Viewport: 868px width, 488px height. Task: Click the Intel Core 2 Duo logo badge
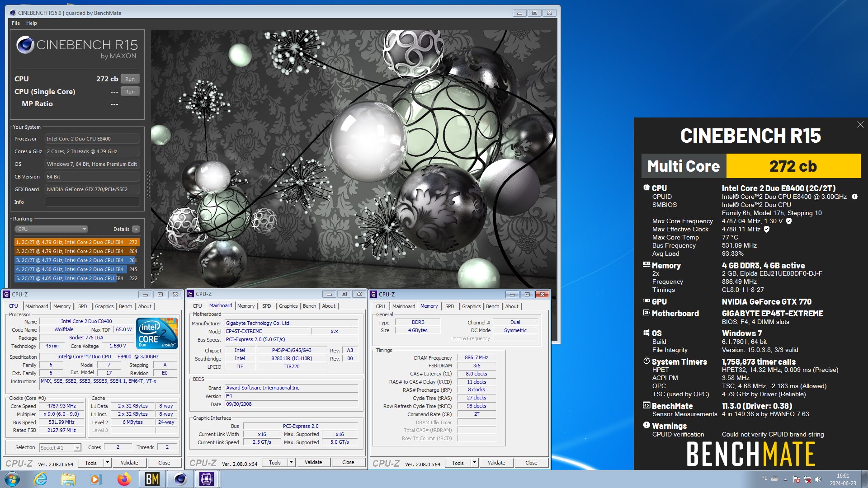[157, 333]
